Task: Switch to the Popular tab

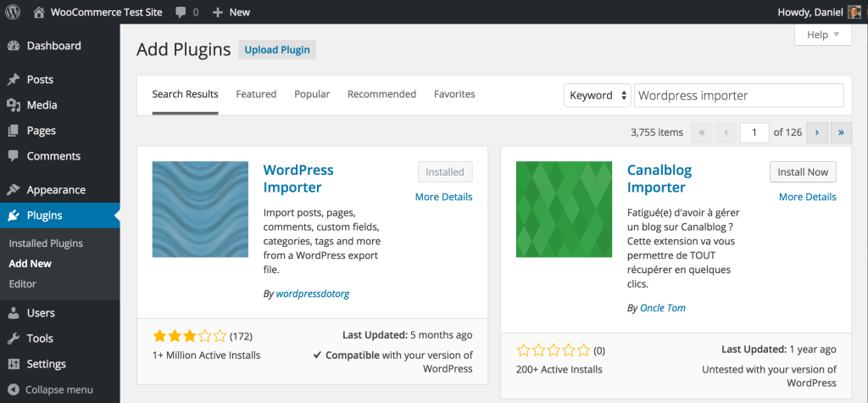Action: [x=312, y=94]
